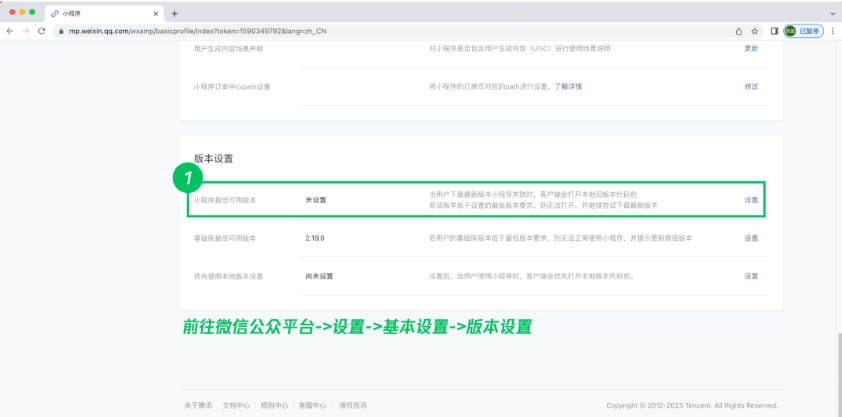Click the 版本设置 section heading
This screenshot has width=842, height=417.
213,159
